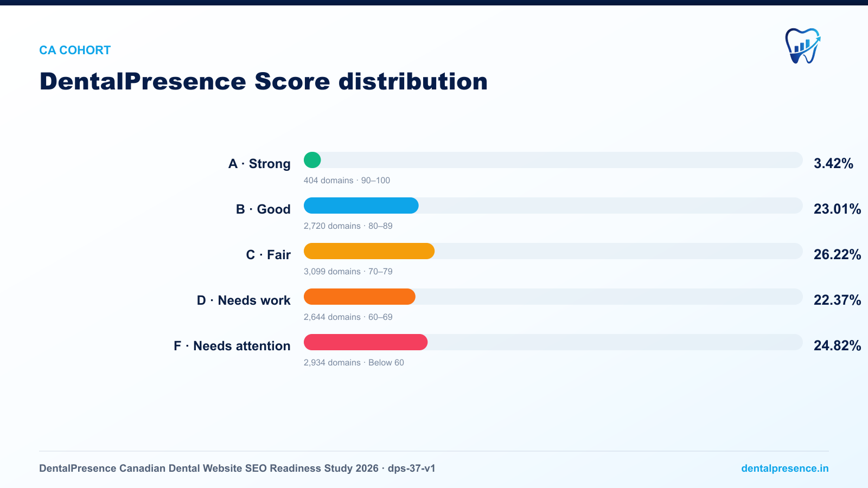Click '3,099 domains · 70–79' caption
Image resolution: width=868 pixels, height=488 pixels.
click(348, 272)
